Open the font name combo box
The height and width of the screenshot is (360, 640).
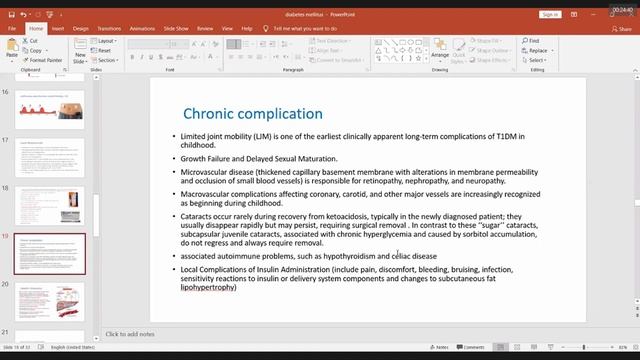149,44
